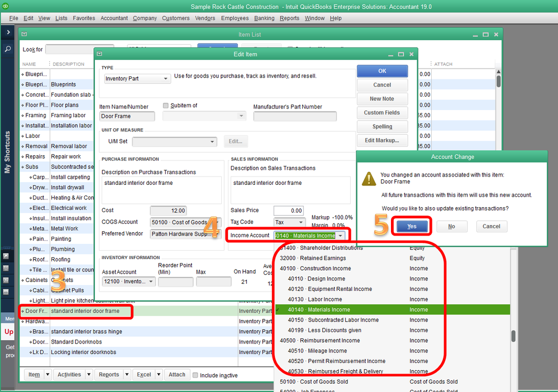558x392 pixels.
Task: Click the Cost field showing 12.00
Action: pyautogui.click(x=168, y=211)
